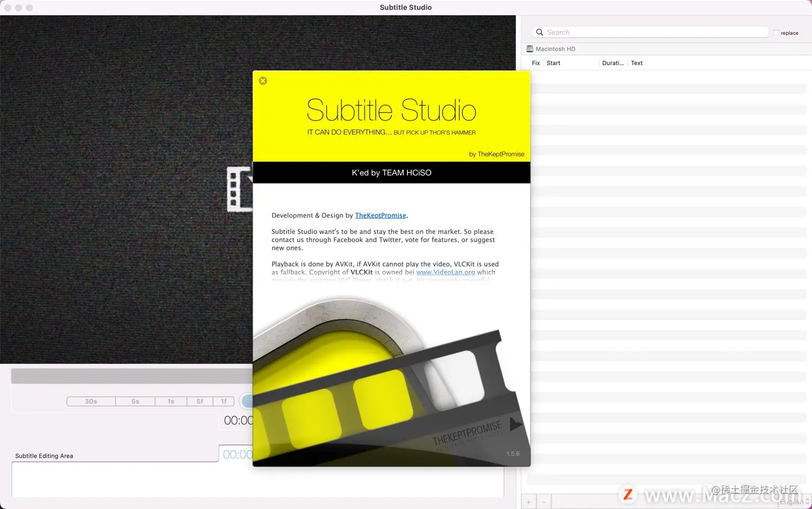Jump by the 30s step segment
This screenshot has height=509, width=812.
tap(91, 402)
